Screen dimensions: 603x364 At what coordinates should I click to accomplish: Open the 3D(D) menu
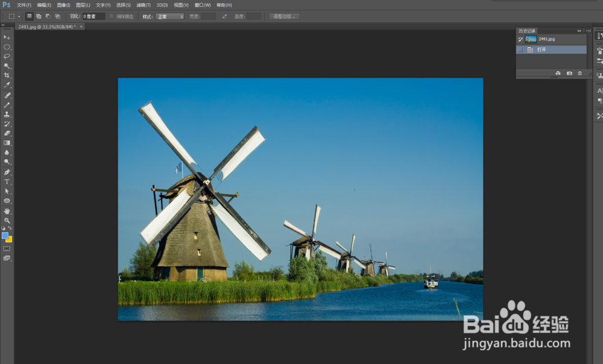click(x=162, y=5)
